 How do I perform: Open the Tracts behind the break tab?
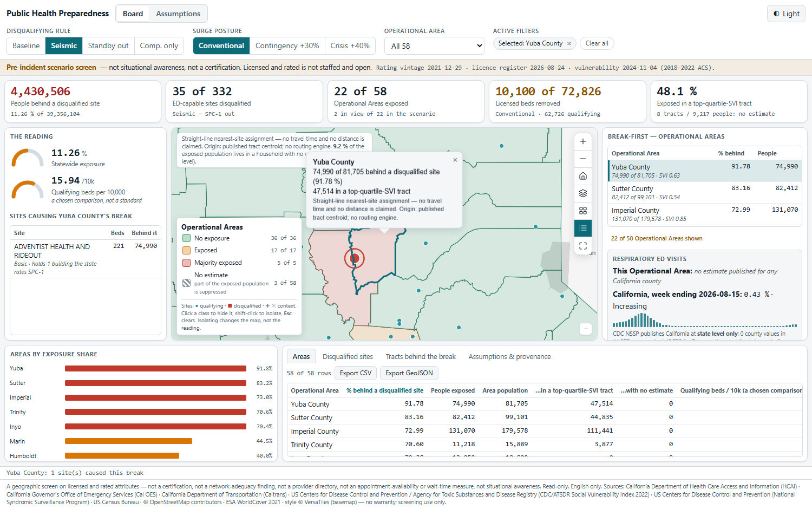coord(421,356)
